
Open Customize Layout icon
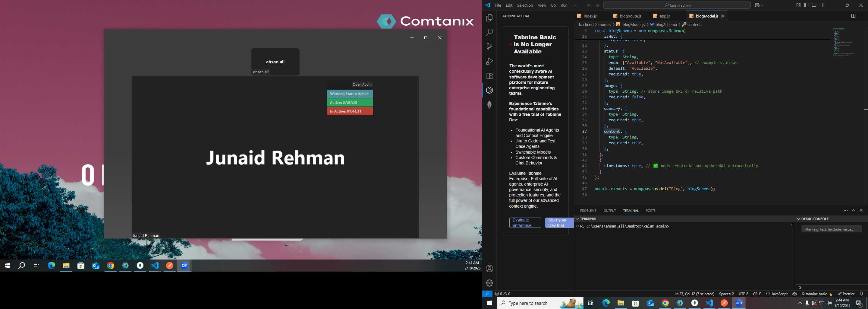coord(798,5)
